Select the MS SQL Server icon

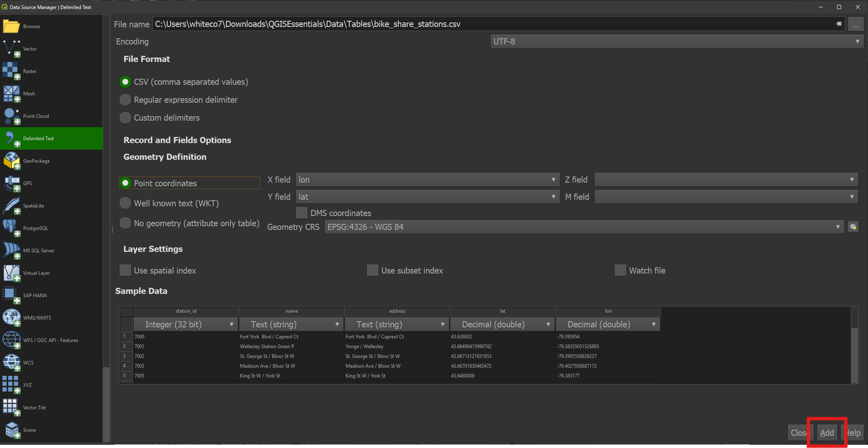11,251
